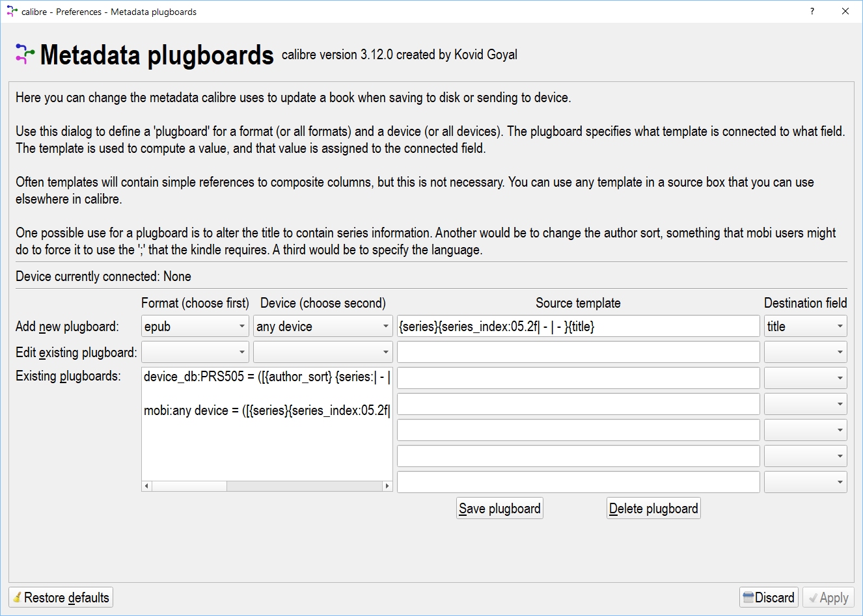Click the Destination field column header
The height and width of the screenshot is (616, 863).
[806, 303]
